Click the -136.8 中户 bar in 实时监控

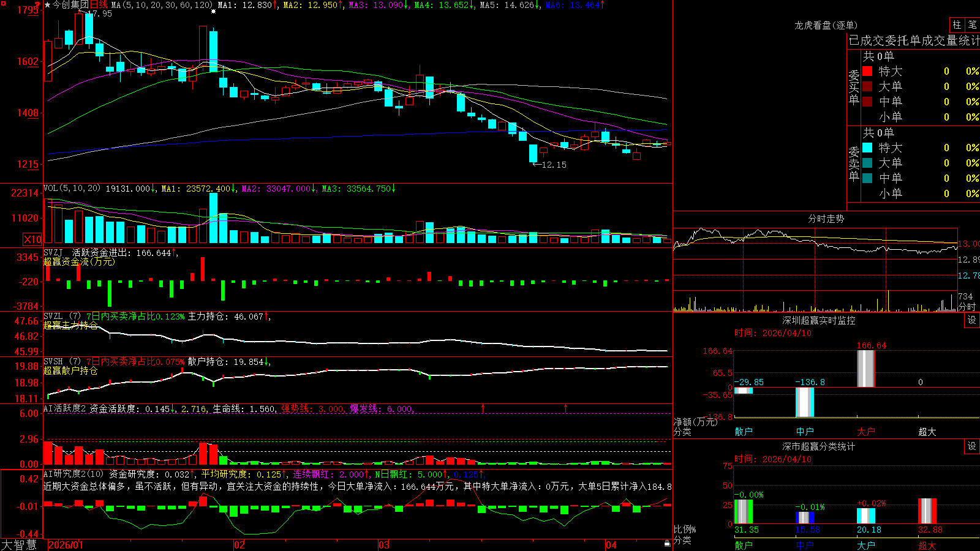click(x=805, y=402)
